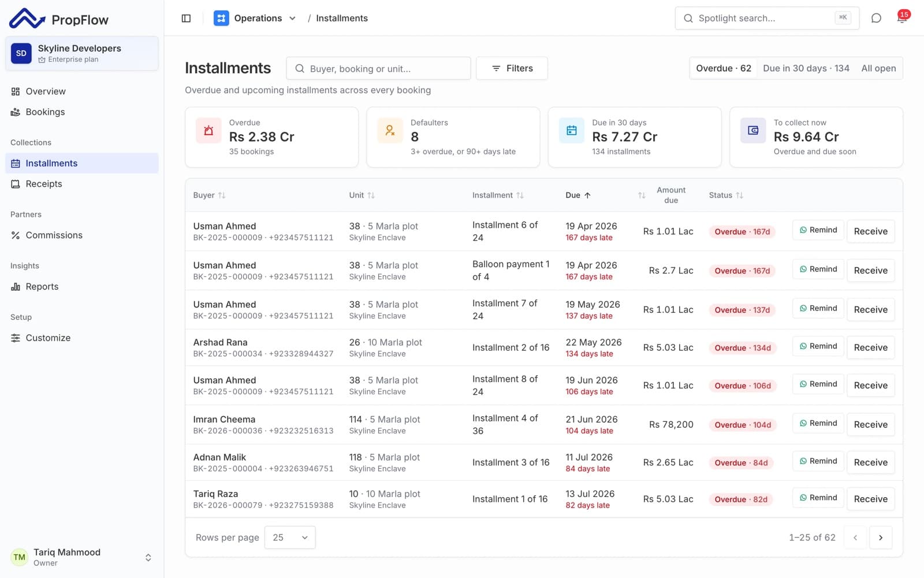
Task: Click the Overdue · 134d status badge
Action: point(743,348)
